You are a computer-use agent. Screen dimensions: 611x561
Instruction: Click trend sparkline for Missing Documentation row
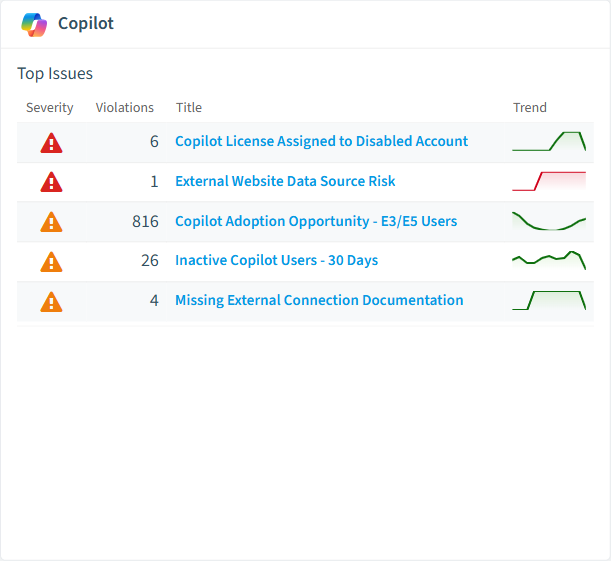click(549, 300)
